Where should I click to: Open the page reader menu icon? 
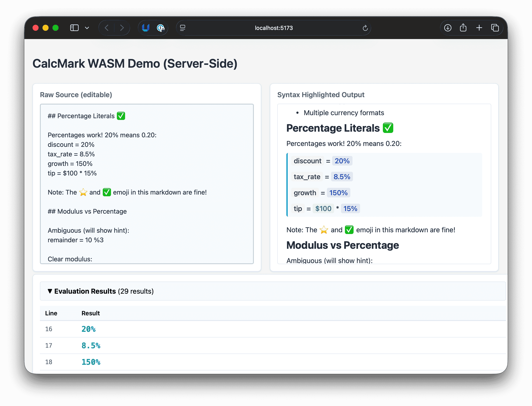coord(183,28)
